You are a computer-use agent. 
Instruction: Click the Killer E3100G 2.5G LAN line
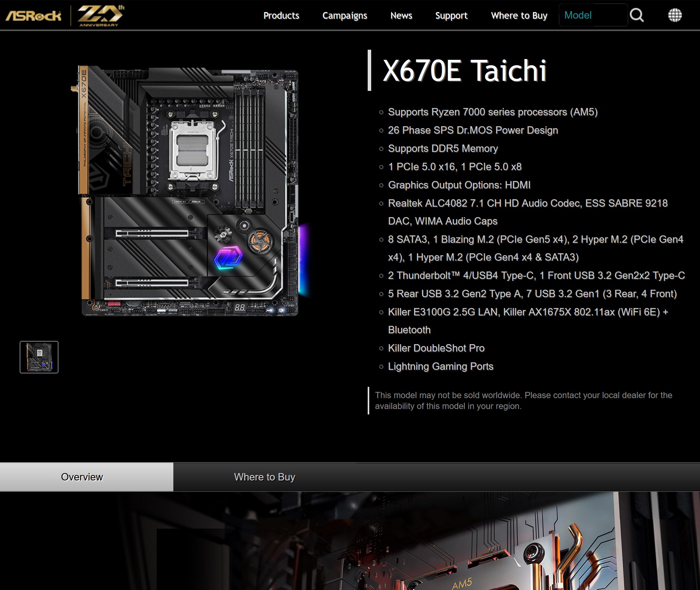(x=528, y=321)
